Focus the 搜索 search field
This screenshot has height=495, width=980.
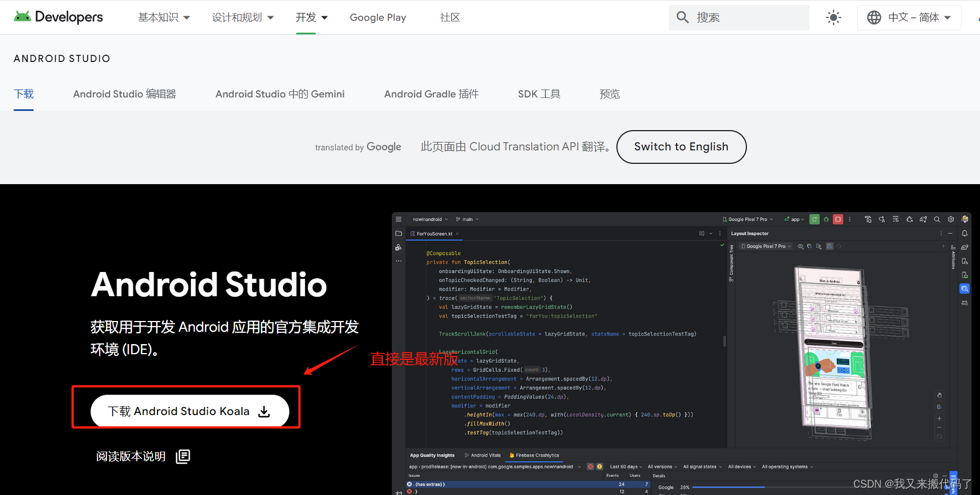click(x=739, y=17)
